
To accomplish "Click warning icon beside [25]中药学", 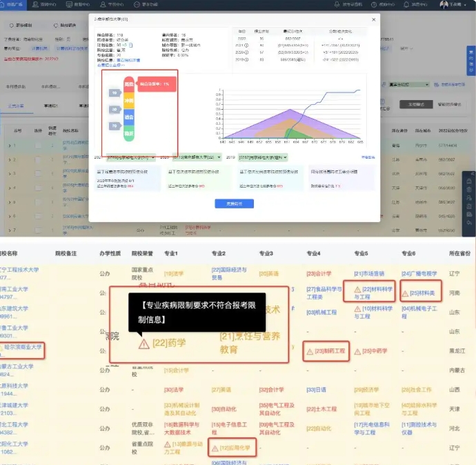I will 357,351.
